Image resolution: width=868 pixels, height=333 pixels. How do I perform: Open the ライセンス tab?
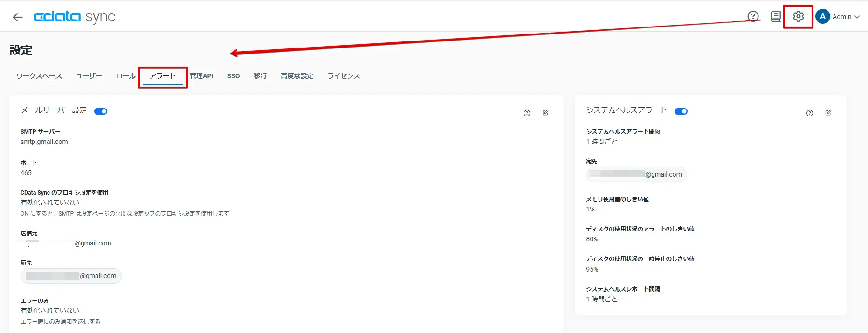[344, 76]
